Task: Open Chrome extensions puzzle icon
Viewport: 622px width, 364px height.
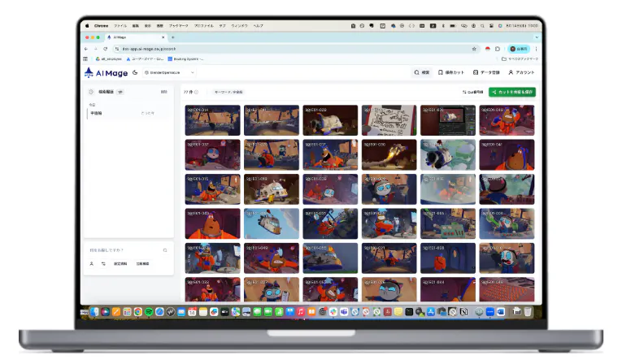Action: point(498,49)
